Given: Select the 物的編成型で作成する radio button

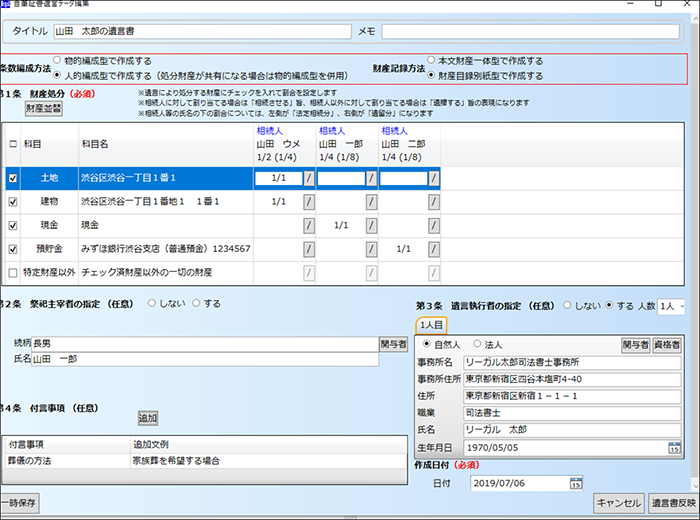Looking at the screenshot, I should pos(57,61).
